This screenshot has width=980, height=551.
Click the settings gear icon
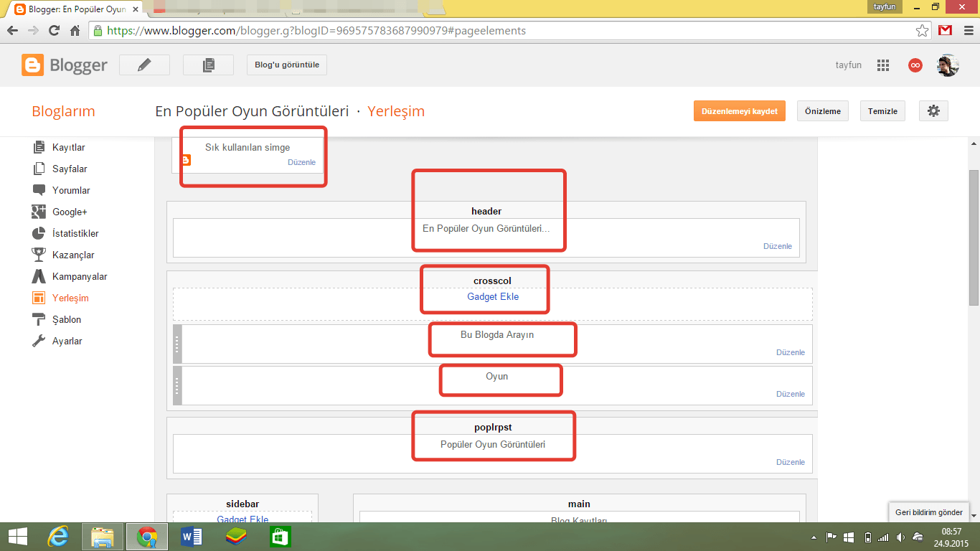tap(933, 111)
